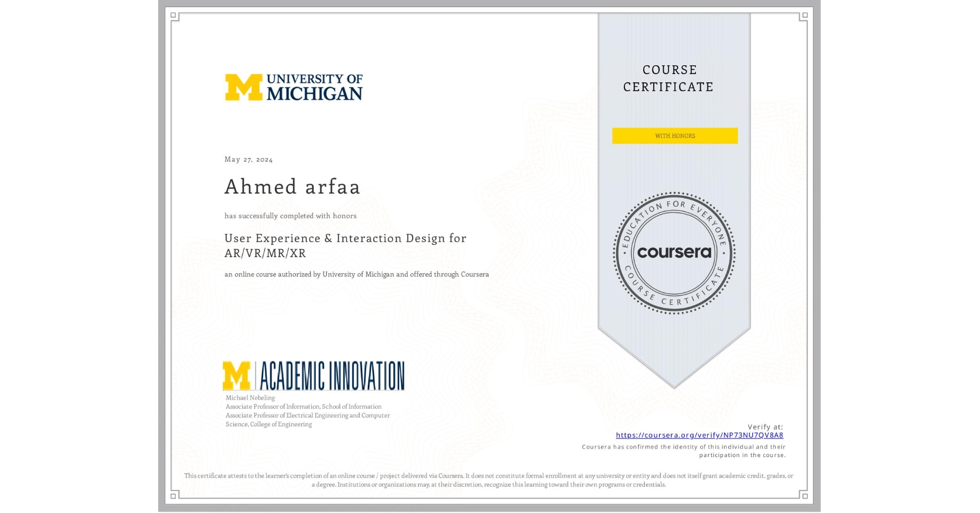Click 'Associate Professor of Electrical Engineering and Computer' line
The width and height of the screenshot is (980, 513).
point(307,416)
